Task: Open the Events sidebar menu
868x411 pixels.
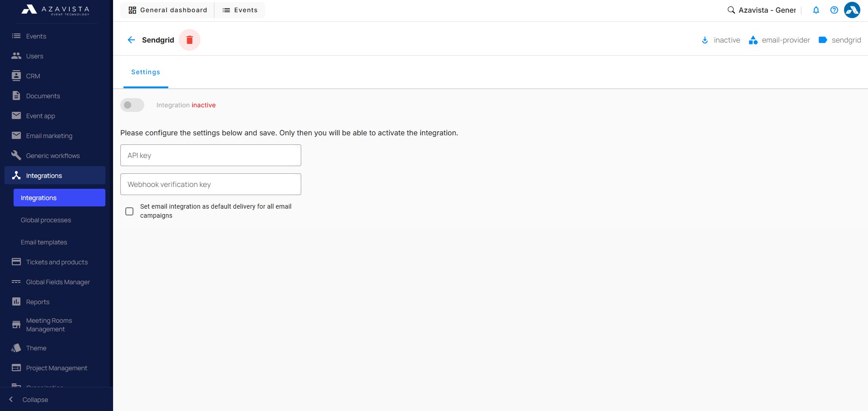Action: [55, 36]
